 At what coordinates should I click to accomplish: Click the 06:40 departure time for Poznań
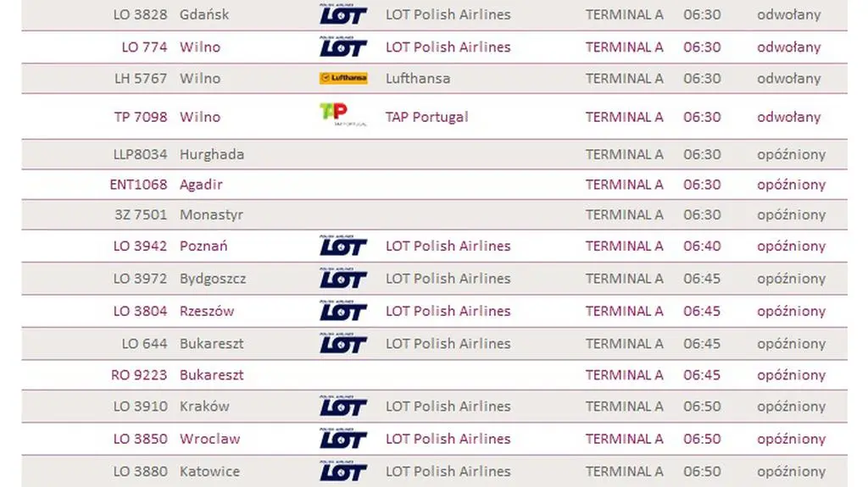point(702,246)
